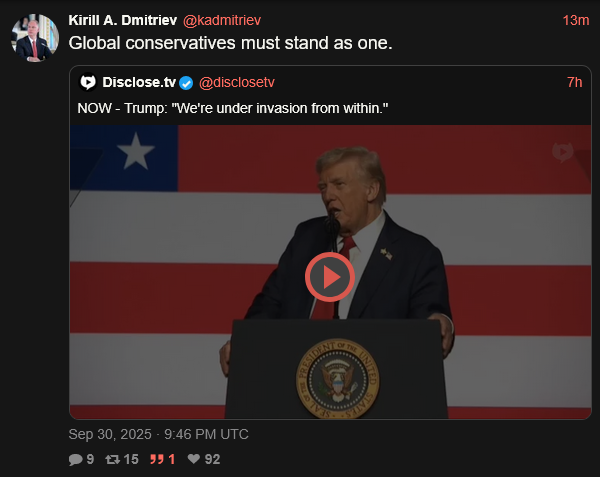This screenshot has height=477, width=600.
Task: Click the 7h quoted tweet timestamp
Action: click(574, 82)
